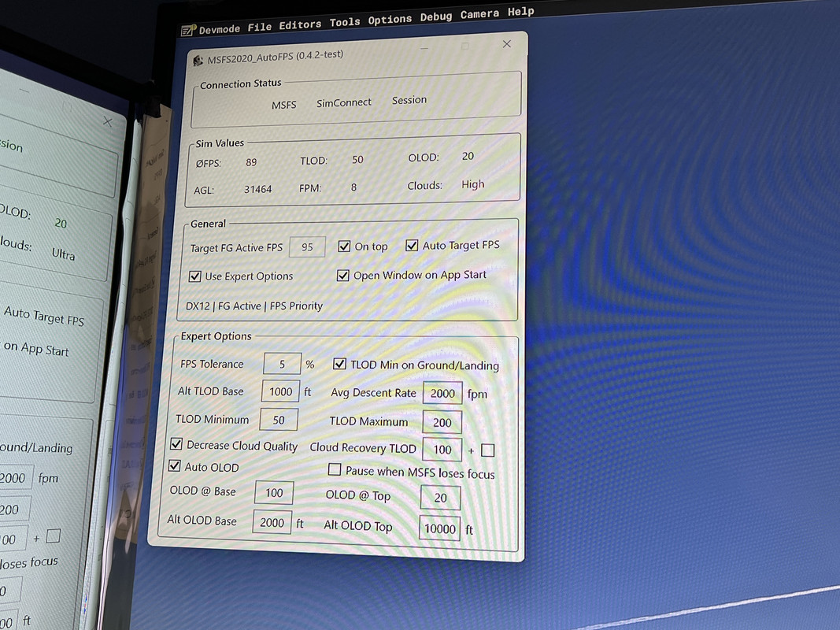840x630 pixels.
Task: Click the ØFPS value 89
Action: click(x=251, y=162)
